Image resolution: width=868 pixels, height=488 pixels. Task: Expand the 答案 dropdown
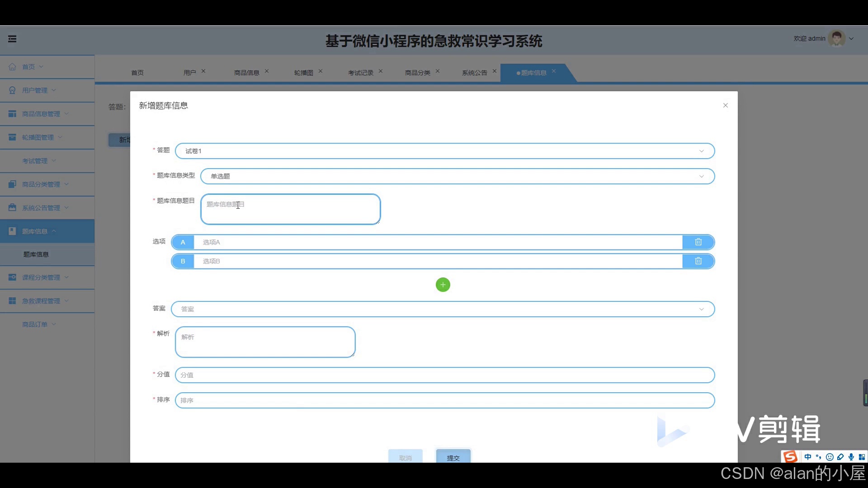(443, 309)
